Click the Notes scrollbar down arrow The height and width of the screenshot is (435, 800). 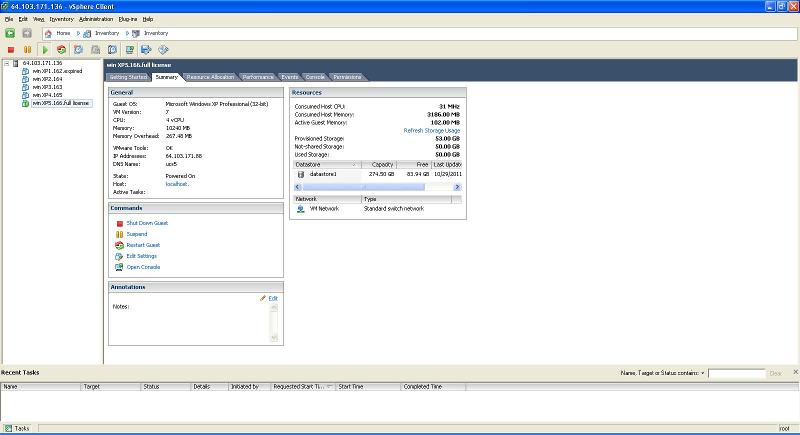click(x=274, y=338)
